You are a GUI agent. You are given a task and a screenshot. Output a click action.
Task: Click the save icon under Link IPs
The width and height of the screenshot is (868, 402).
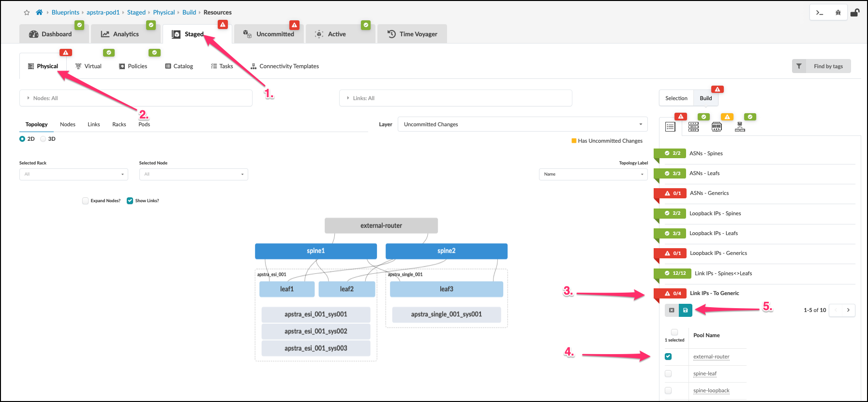click(685, 310)
